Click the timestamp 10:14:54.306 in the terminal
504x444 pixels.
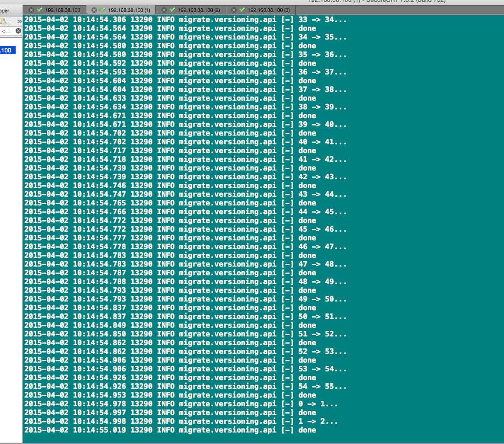point(99,20)
